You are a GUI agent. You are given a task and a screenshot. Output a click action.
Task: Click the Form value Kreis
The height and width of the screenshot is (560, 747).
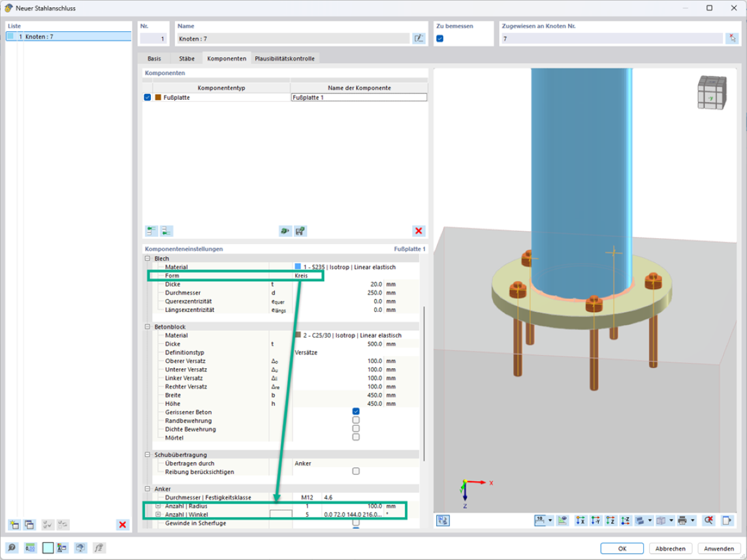[301, 275]
